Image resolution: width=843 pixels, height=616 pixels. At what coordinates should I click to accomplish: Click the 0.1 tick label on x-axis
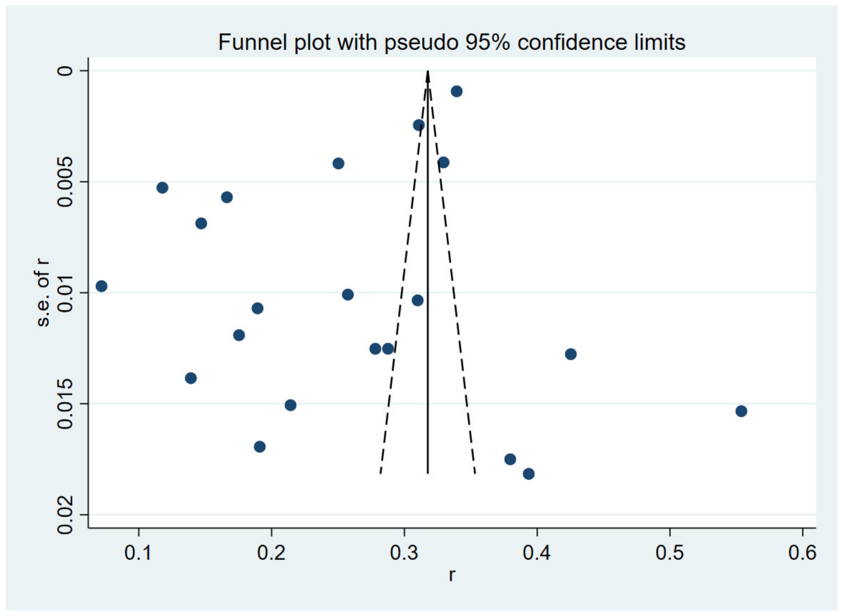click(x=138, y=553)
